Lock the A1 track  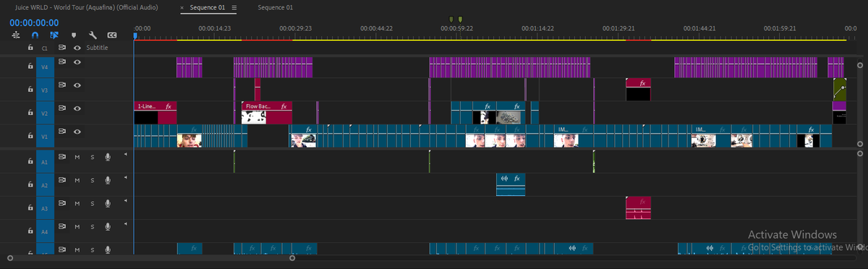pyautogui.click(x=30, y=161)
